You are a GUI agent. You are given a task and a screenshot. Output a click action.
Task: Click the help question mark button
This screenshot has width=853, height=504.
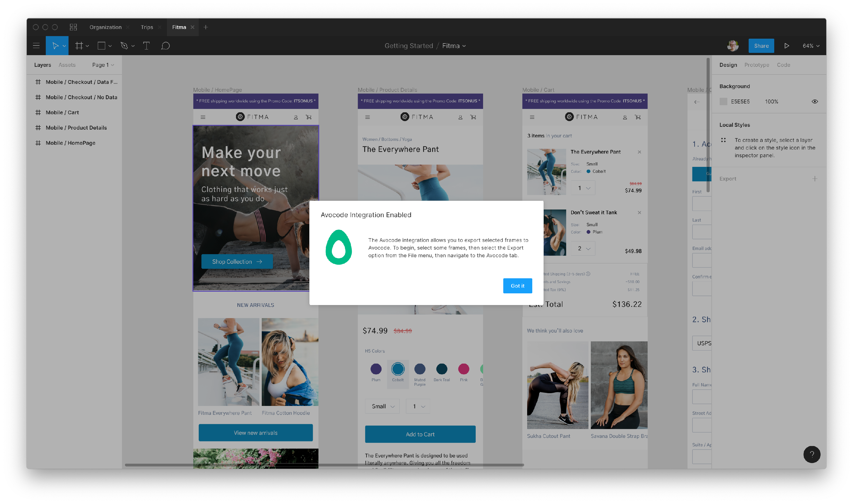point(811,454)
